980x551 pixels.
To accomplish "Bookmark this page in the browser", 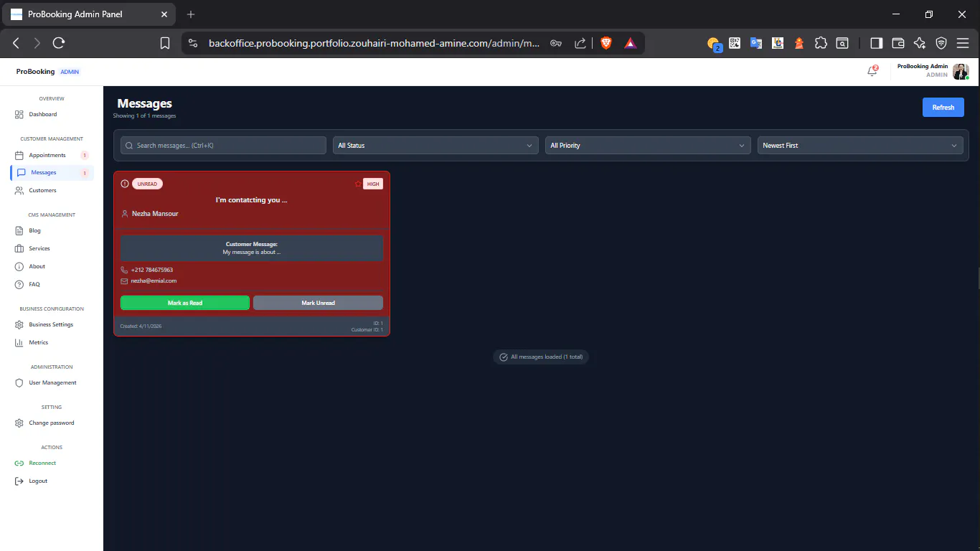I will click(165, 43).
